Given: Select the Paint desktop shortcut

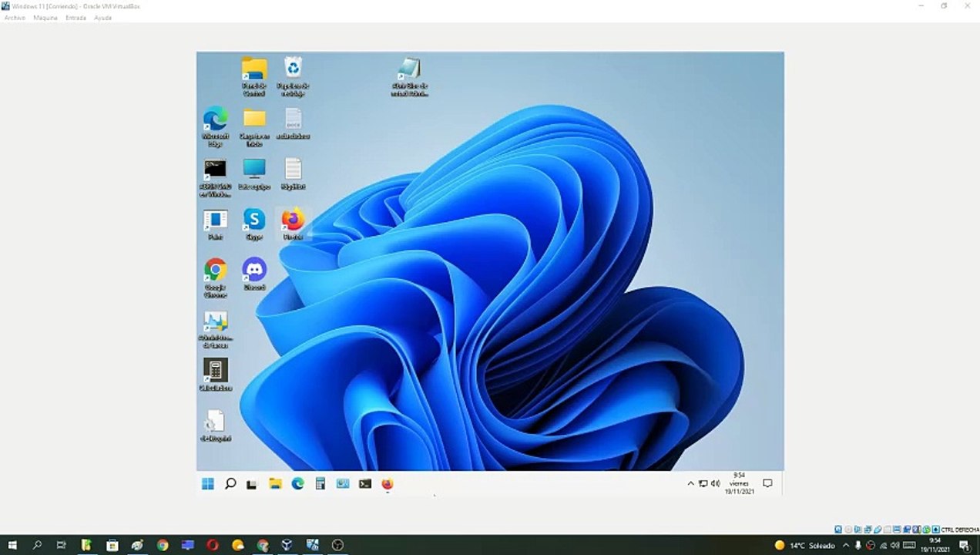Looking at the screenshot, I should pos(216,225).
